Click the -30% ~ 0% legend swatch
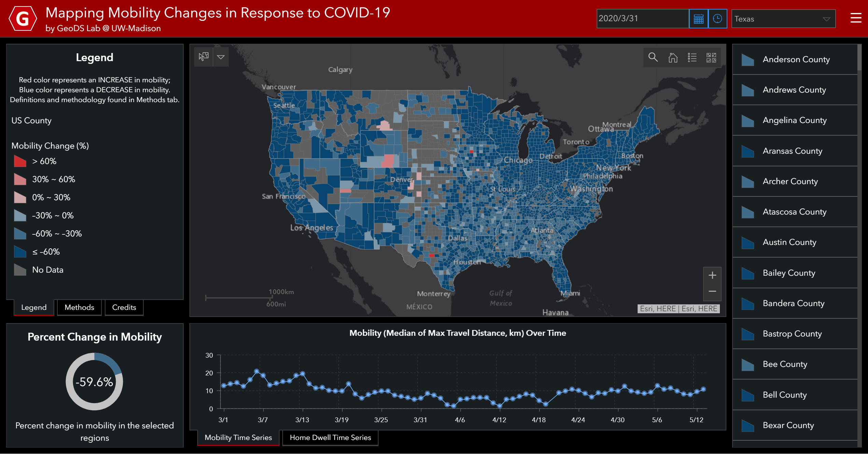The height and width of the screenshot is (454, 868). pyautogui.click(x=20, y=216)
